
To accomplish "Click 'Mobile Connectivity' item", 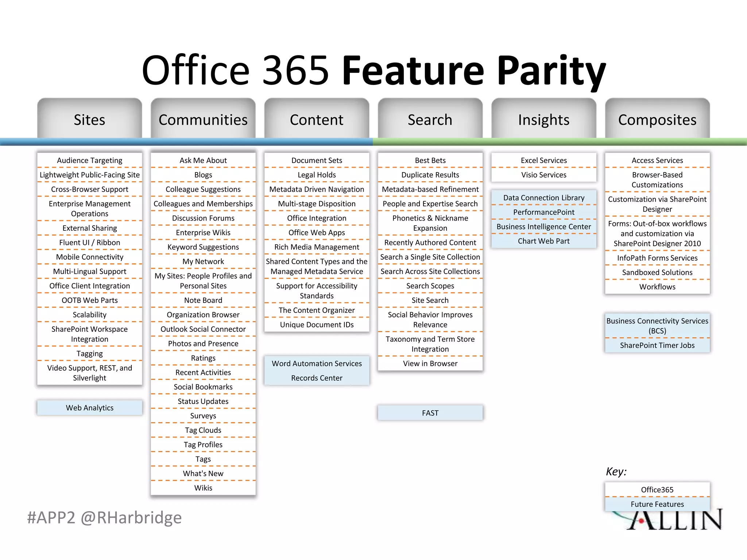I will click(90, 257).
